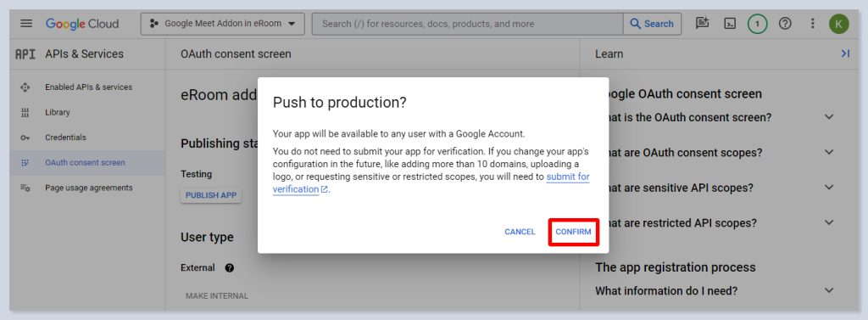The image size is (868, 320).
Task: Click the Google Cloud logo
Action: point(82,24)
